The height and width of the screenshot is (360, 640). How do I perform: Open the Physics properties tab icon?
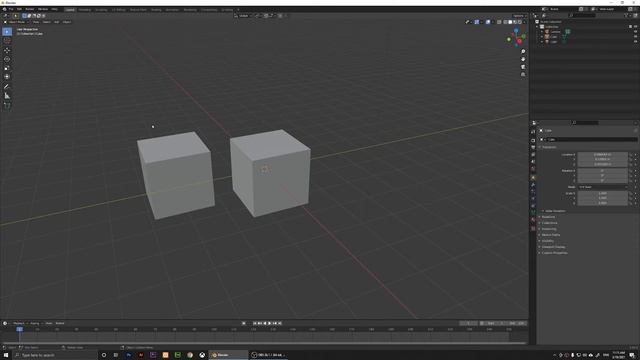pyautogui.click(x=533, y=199)
